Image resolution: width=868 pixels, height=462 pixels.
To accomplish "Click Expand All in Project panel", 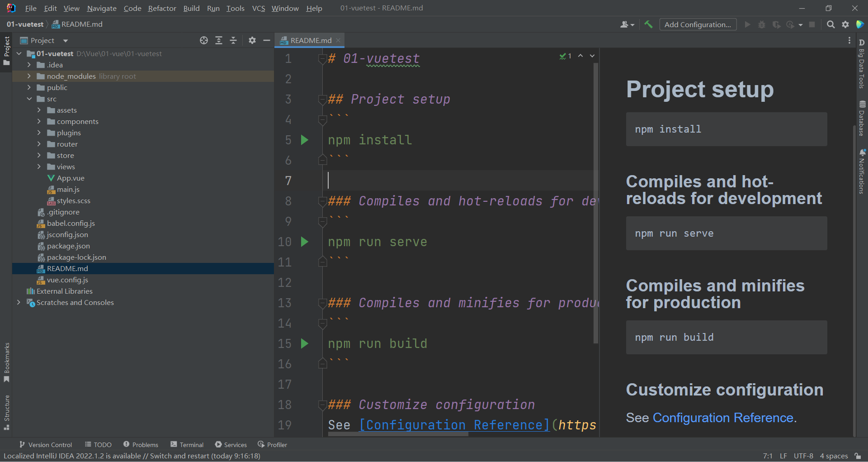I will [219, 40].
